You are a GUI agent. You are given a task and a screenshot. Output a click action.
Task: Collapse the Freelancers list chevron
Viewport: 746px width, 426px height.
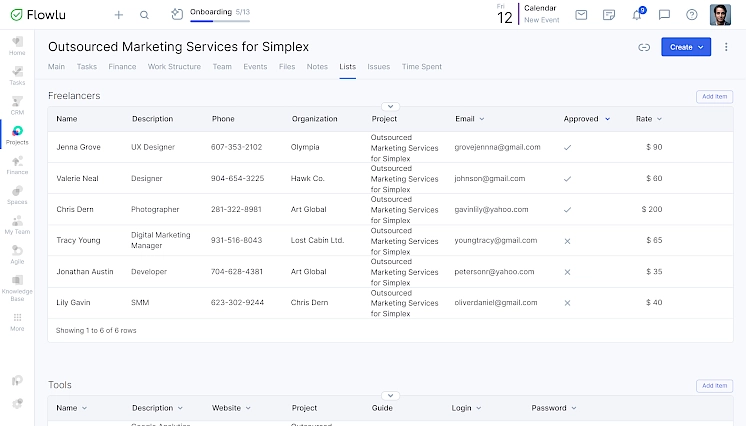tap(391, 105)
